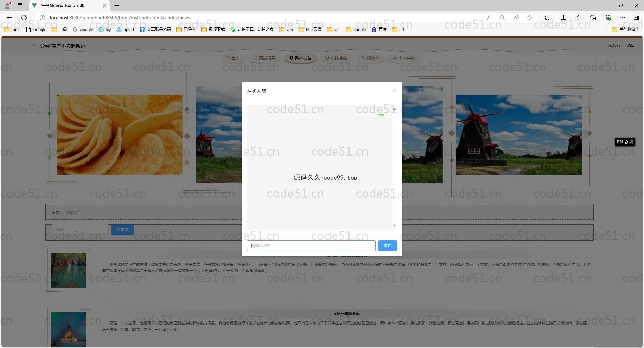Go back using the browser back arrow
This screenshot has width=644, height=348.
9,18
